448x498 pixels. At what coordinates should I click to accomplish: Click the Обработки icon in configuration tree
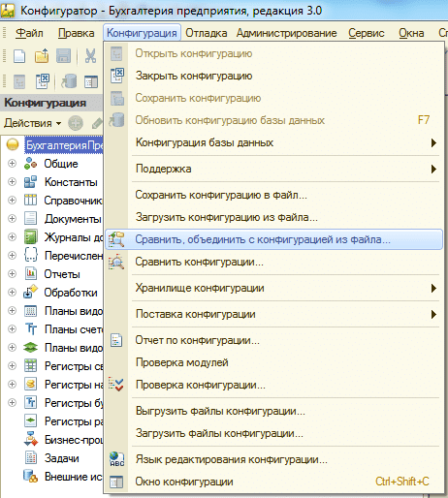point(30,292)
